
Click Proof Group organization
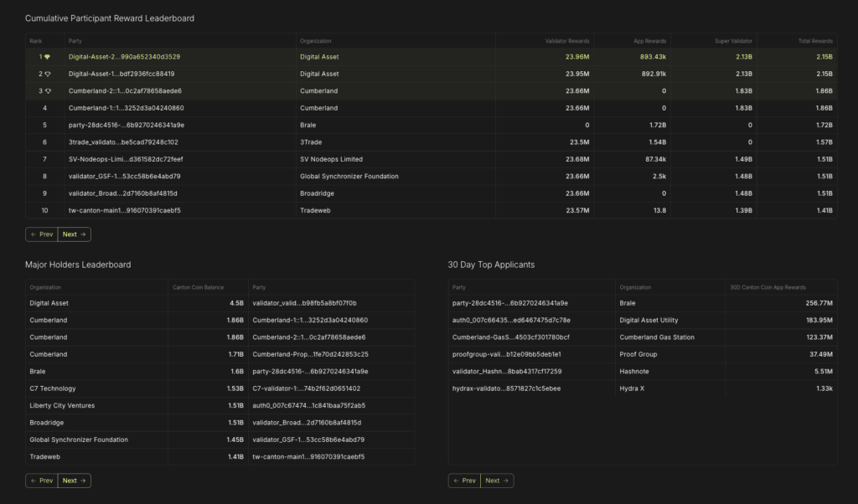click(638, 355)
